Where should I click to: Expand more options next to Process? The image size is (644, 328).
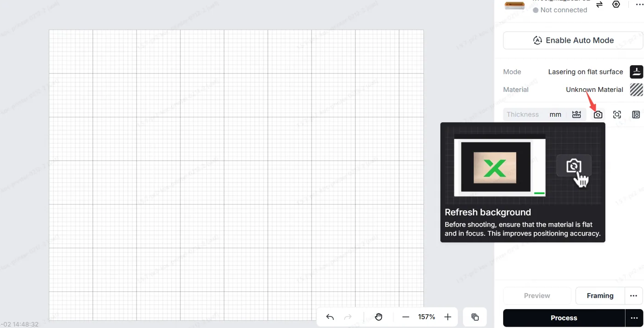click(634, 318)
